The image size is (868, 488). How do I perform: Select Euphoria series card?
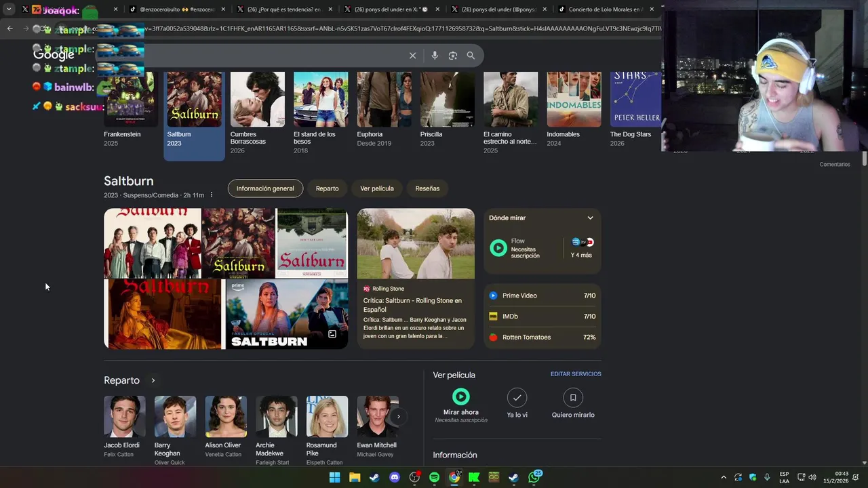pyautogui.click(x=384, y=110)
